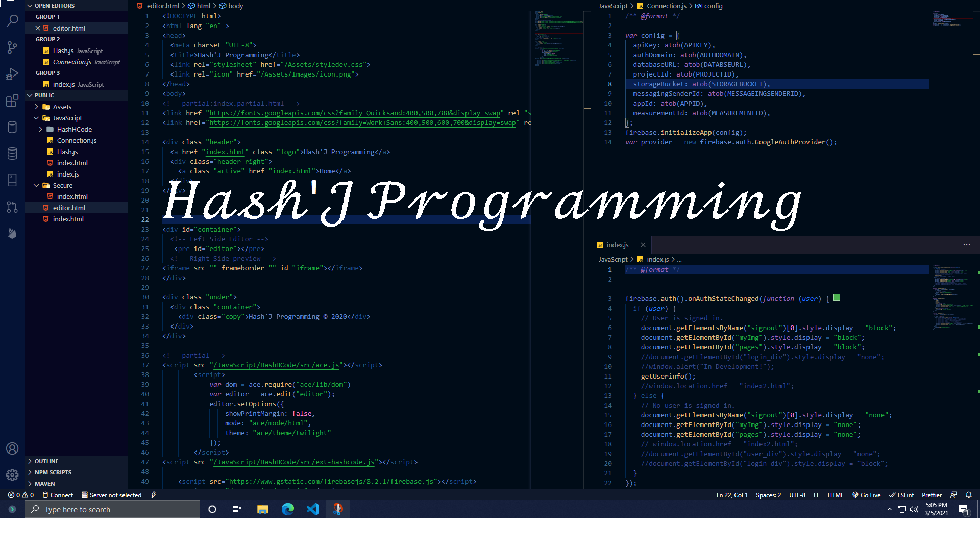Open the Docker sidebar view
Viewport: 980px width, 551px height.
click(x=12, y=127)
